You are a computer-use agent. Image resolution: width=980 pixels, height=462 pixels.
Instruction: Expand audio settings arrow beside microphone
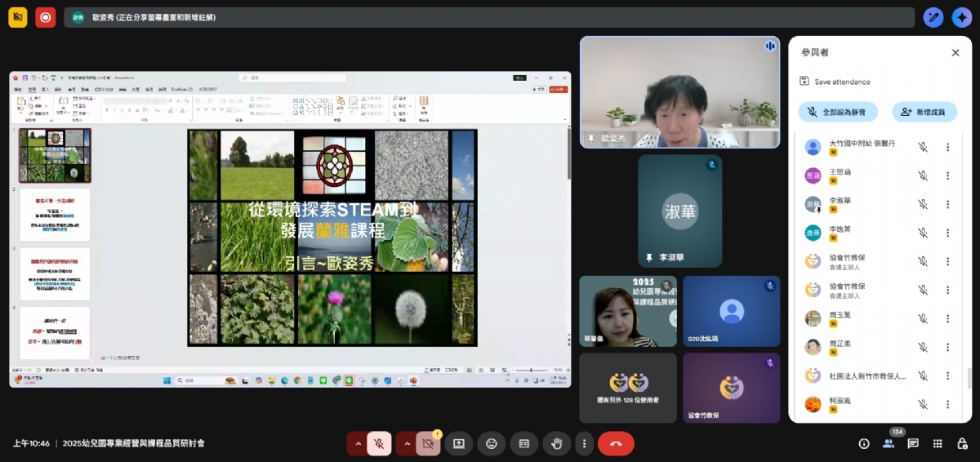coord(357,443)
